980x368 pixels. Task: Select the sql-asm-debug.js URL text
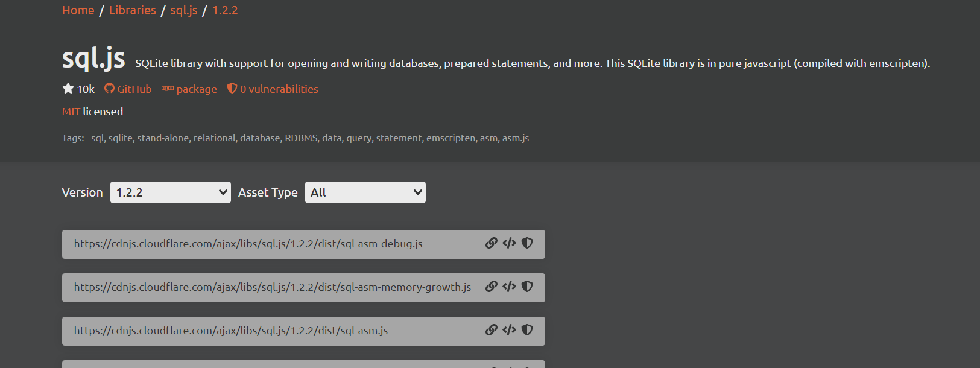pyautogui.click(x=248, y=244)
